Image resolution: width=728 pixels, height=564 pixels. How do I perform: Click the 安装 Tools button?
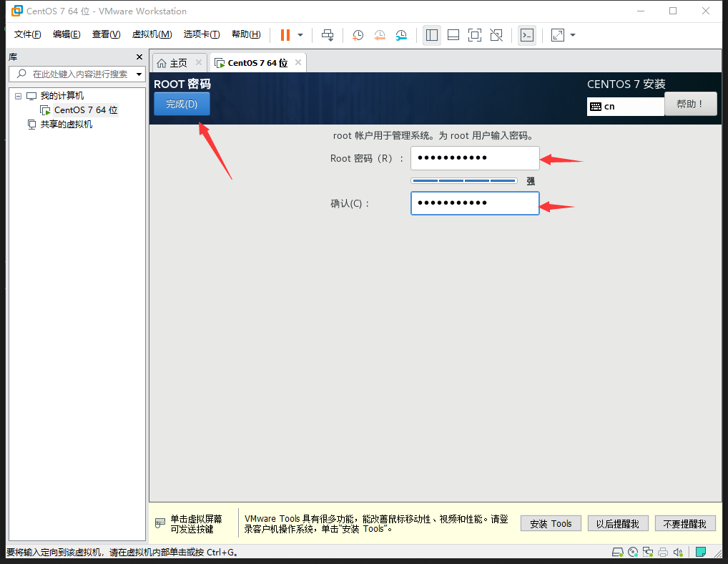tap(550, 523)
